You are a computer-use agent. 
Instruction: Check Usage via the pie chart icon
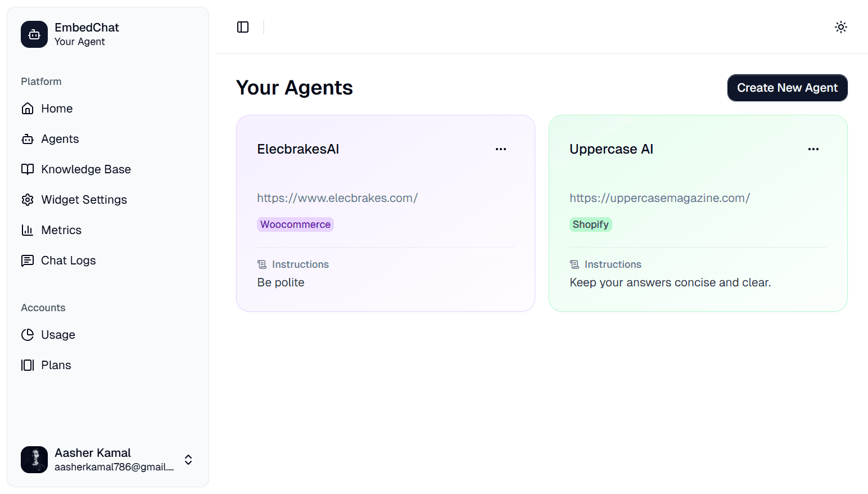[28, 334]
